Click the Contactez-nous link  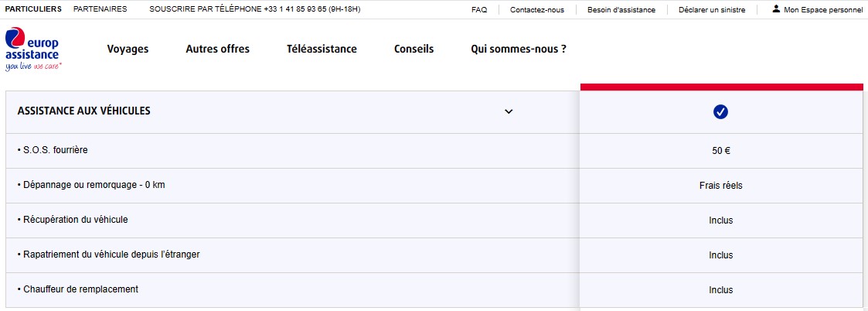[537, 10]
